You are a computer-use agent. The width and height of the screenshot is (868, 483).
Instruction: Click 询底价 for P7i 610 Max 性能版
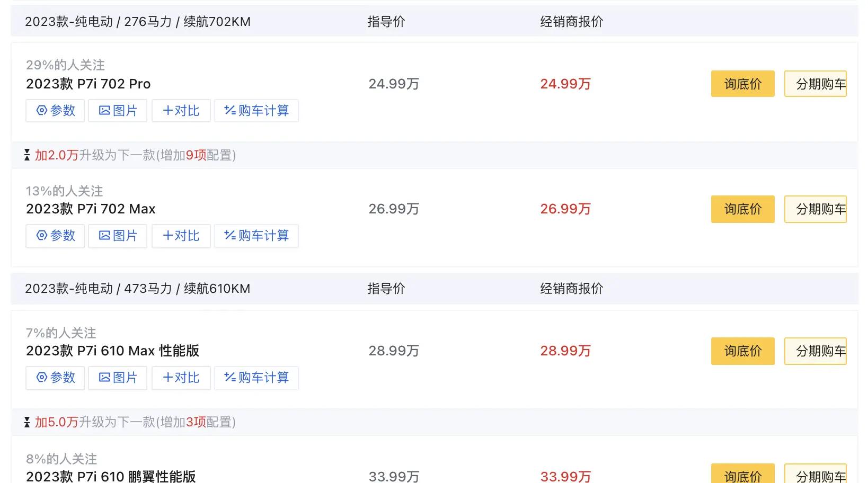point(743,351)
